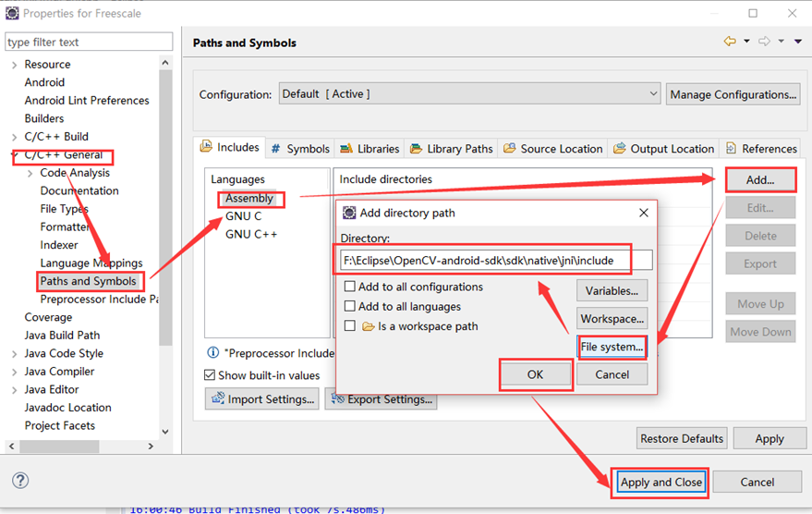Switch to the Source Location tab
The width and height of the screenshot is (812, 514).
tap(553, 149)
